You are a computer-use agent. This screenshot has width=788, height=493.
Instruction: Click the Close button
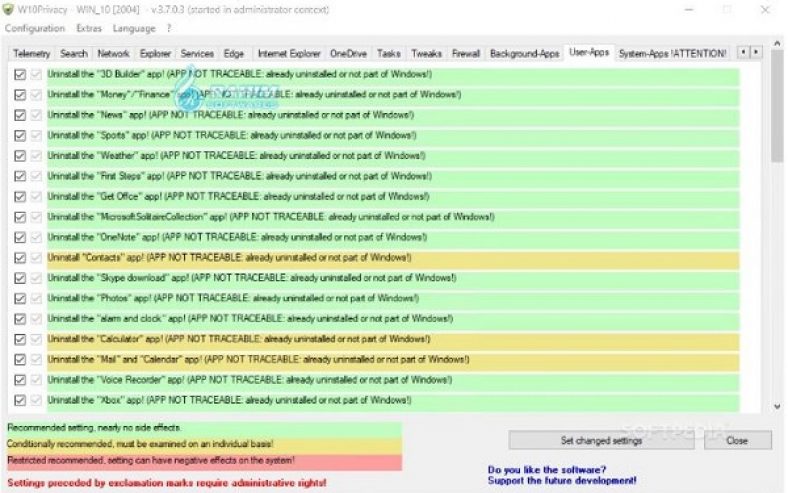tap(737, 440)
